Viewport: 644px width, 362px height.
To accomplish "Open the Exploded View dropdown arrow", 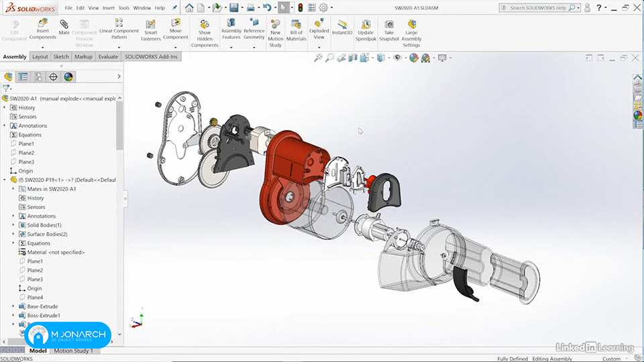I will click(319, 47).
